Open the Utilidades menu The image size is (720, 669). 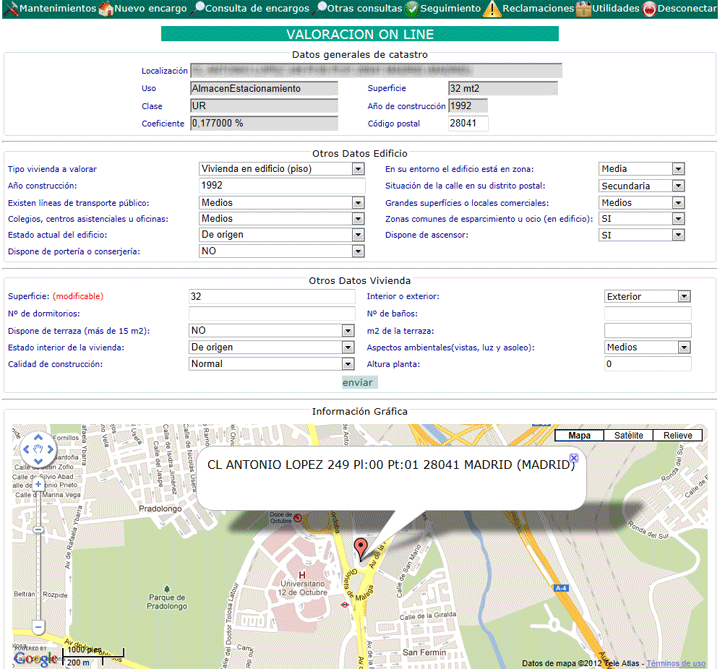(x=615, y=8)
